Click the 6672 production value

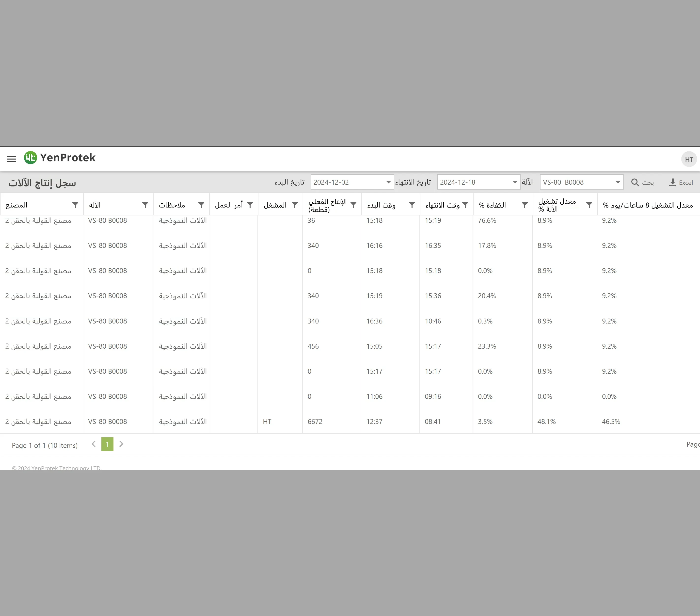pos(315,421)
